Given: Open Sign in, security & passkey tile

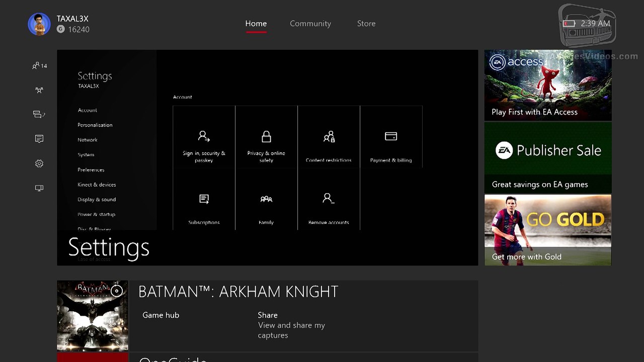Looking at the screenshot, I should pyautogui.click(x=204, y=136).
